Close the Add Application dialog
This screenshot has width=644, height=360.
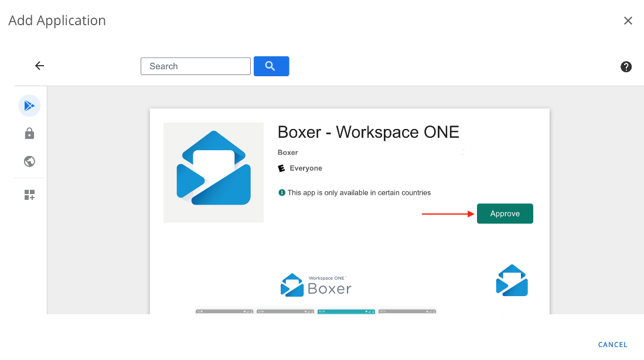click(628, 21)
